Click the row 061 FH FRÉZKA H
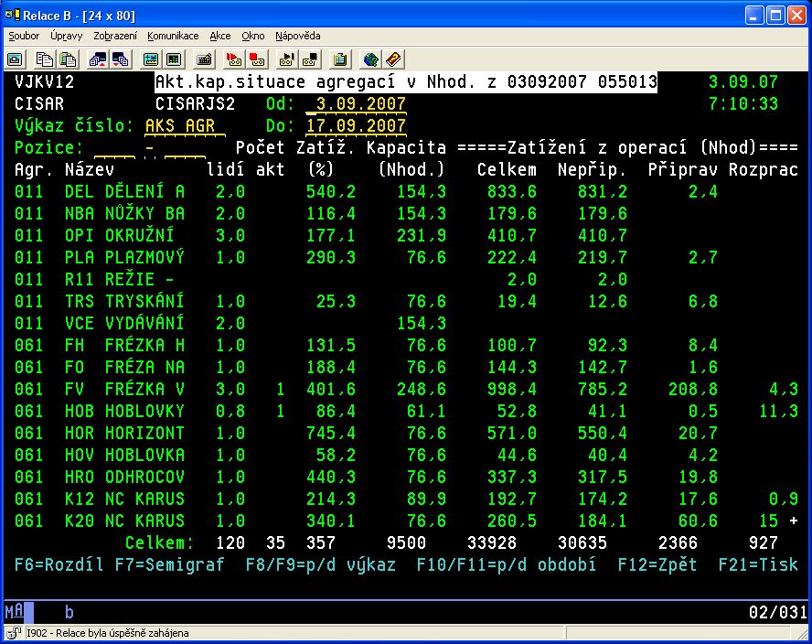Screen dimensions: 812x644 pos(406,345)
